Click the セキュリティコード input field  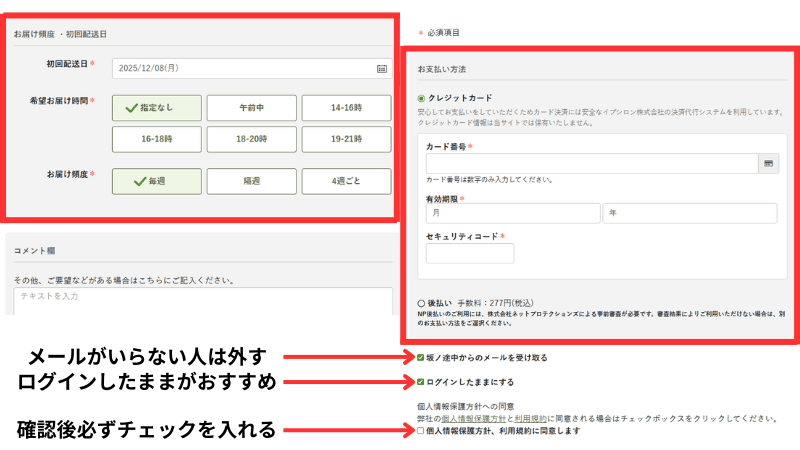pyautogui.click(x=470, y=253)
